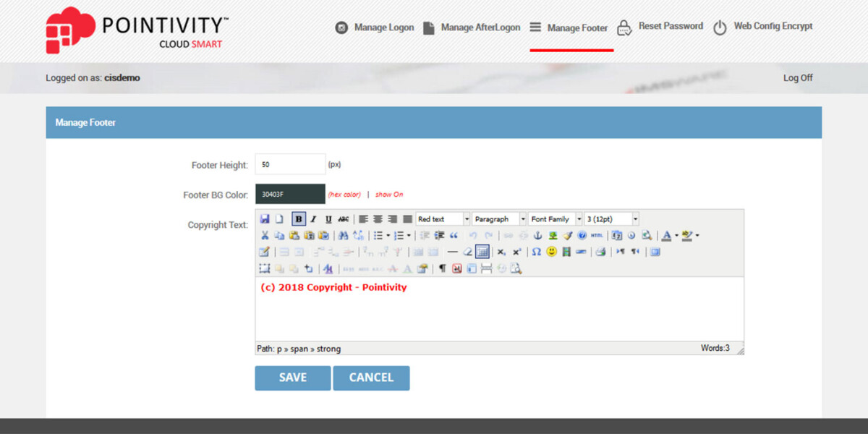Image resolution: width=868 pixels, height=434 pixels.
Task: Toggle italic formatting
Action: pos(313,219)
